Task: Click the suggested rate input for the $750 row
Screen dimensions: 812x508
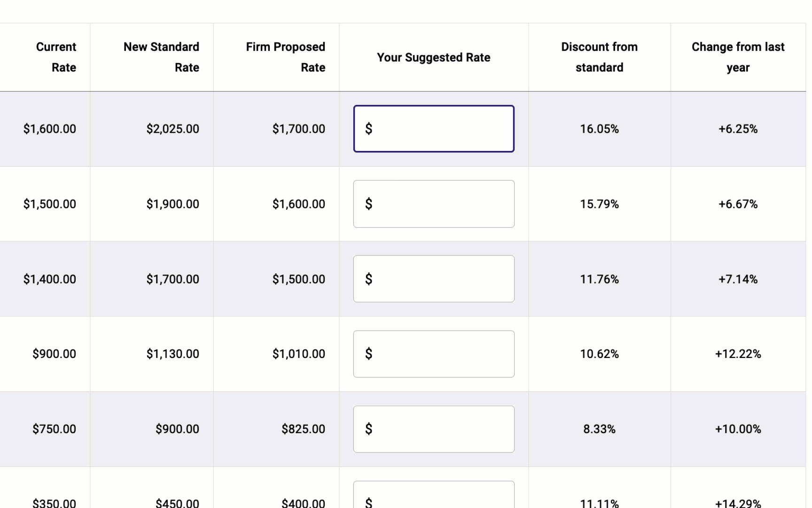Action: 433,429
